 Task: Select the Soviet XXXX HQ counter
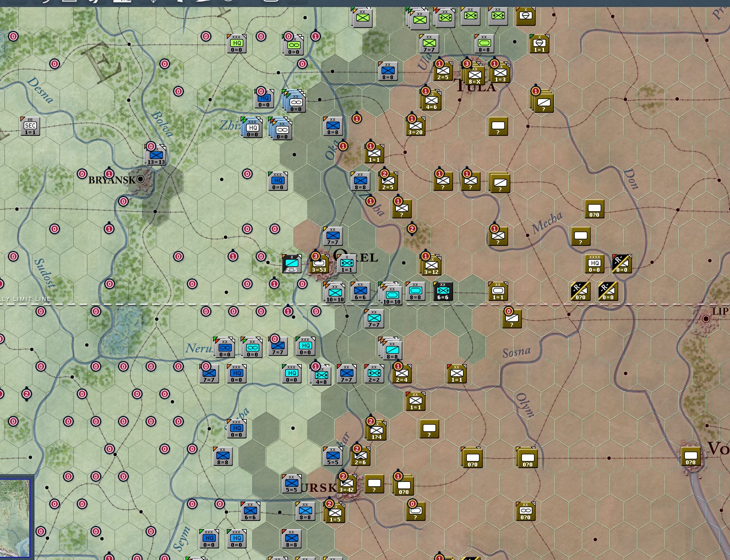click(x=595, y=263)
